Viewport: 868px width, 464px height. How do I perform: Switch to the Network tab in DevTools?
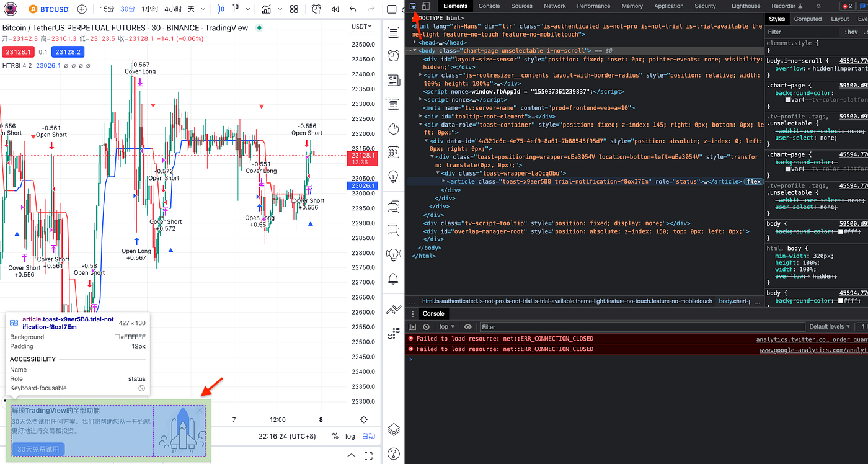point(554,6)
